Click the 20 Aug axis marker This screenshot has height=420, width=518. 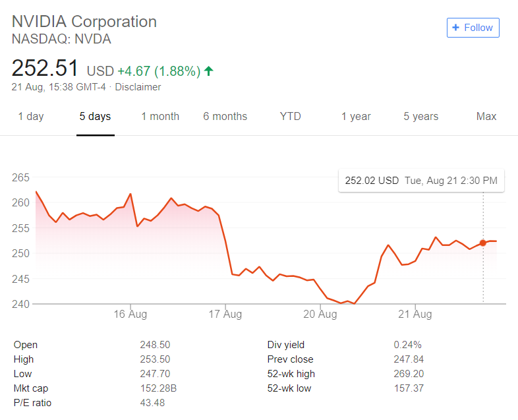tap(320, 314)
